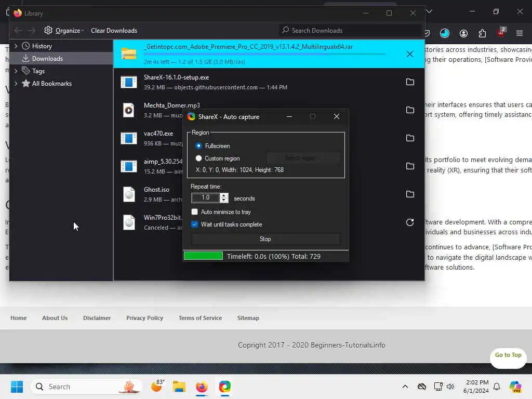Click the downloads progress icon in Firefox toolbar
This screenshot has width=532, height=399.
pos(445,33)
